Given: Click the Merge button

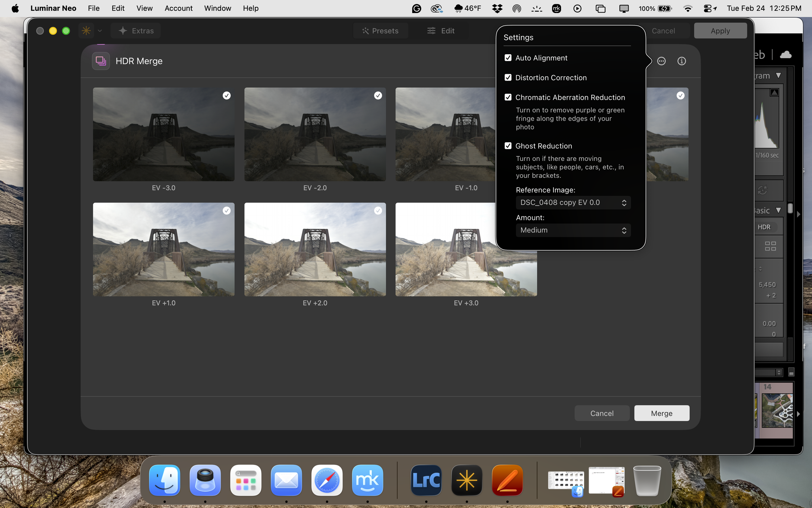Looking at the screenshot, I should (x=661, y=413).
